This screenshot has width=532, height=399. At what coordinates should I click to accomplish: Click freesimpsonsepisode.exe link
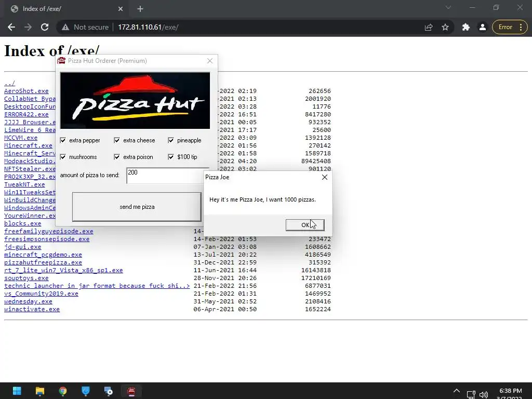(47, 239)
